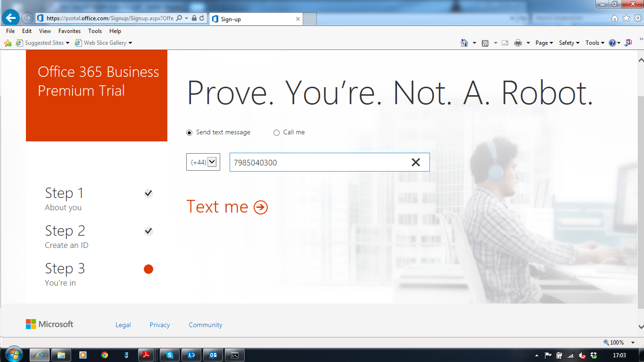
Task: Expand the Print options arrow
Action: click(528, 43)
